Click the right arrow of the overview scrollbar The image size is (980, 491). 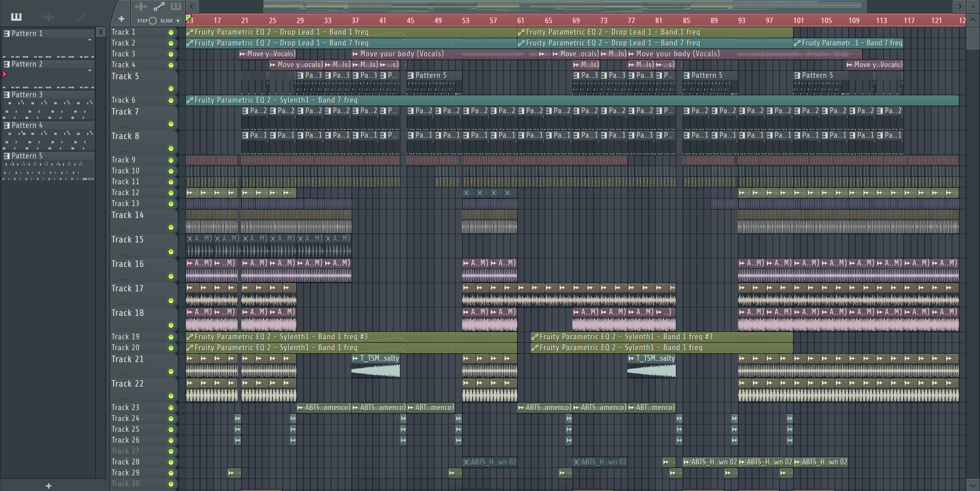(x=960, y=6)
